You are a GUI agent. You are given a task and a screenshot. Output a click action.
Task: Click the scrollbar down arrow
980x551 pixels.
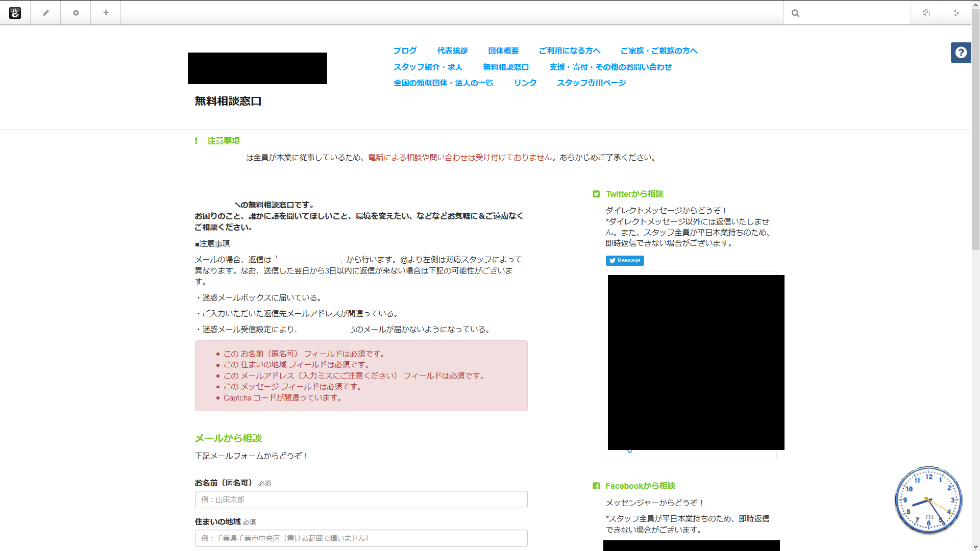pos(975,547)
